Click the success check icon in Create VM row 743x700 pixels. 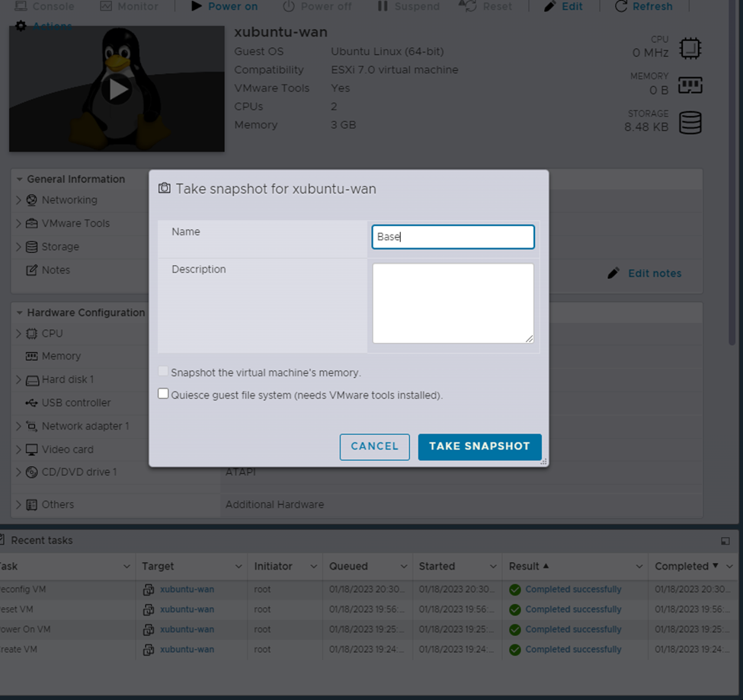[514, 650]
